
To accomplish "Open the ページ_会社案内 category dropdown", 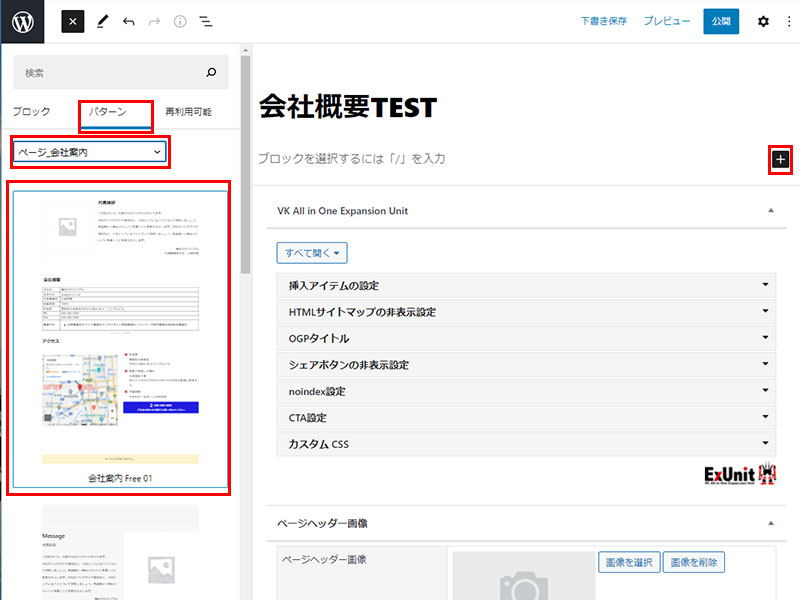I will (x=89, y=152).
